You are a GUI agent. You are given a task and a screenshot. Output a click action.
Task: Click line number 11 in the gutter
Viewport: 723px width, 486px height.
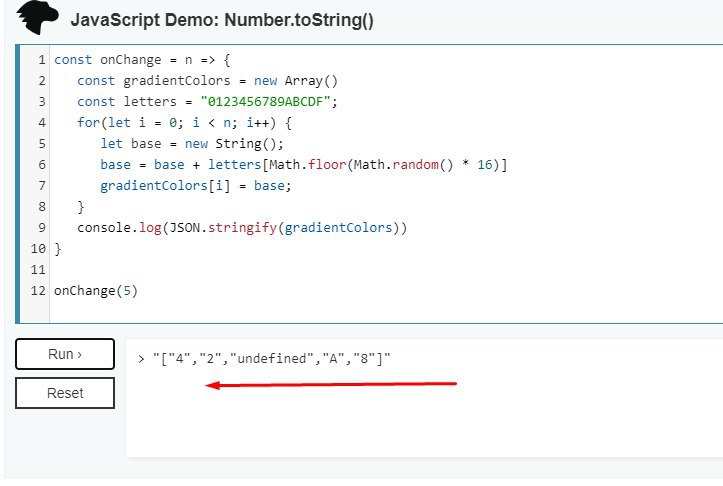pos(38,269)
